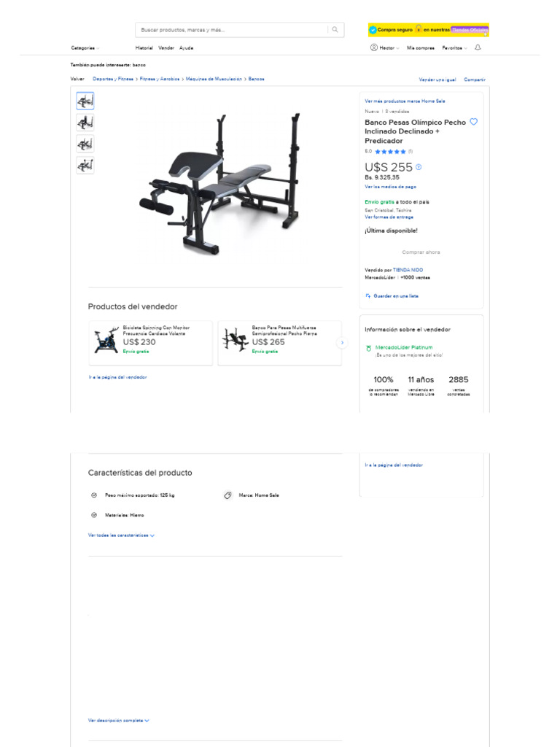The width and height of the screenshot is (560, 747).
Task: Click the search magnifier icon
Action: click(335, 29)
